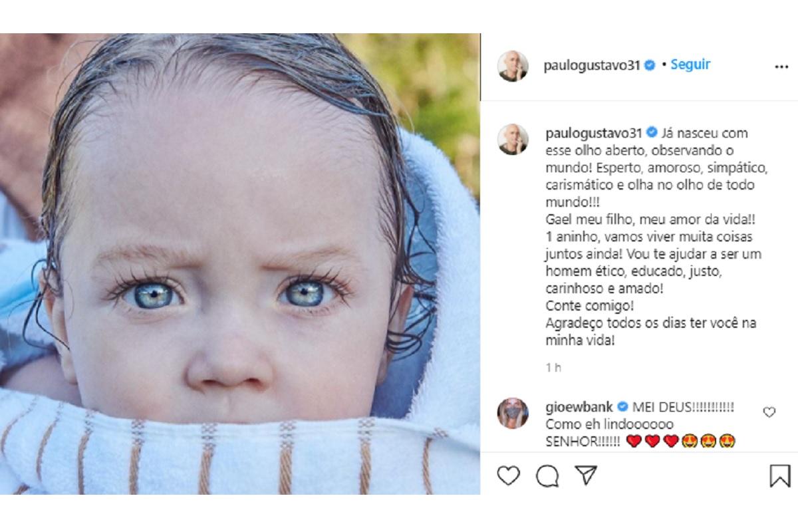Click the verified badge beside gioewbank
798x532 pixels.
(x=623, y=407)
